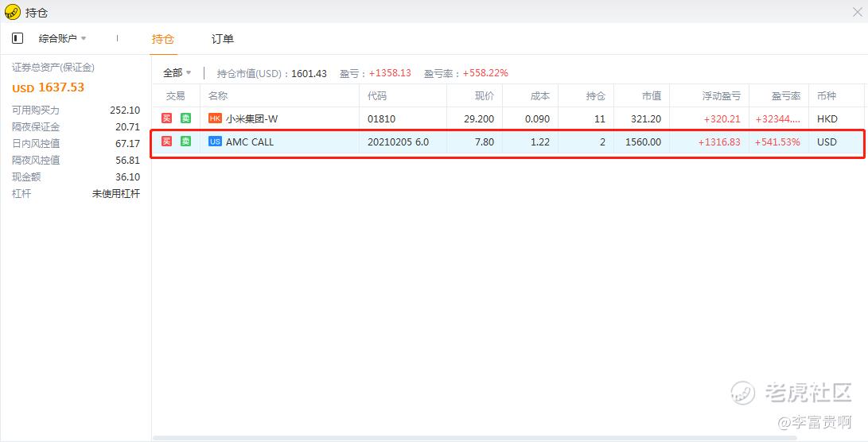Click 持仓市值 total 1601.43
This screenshot has height=442, width=868.
pos(309,73)
